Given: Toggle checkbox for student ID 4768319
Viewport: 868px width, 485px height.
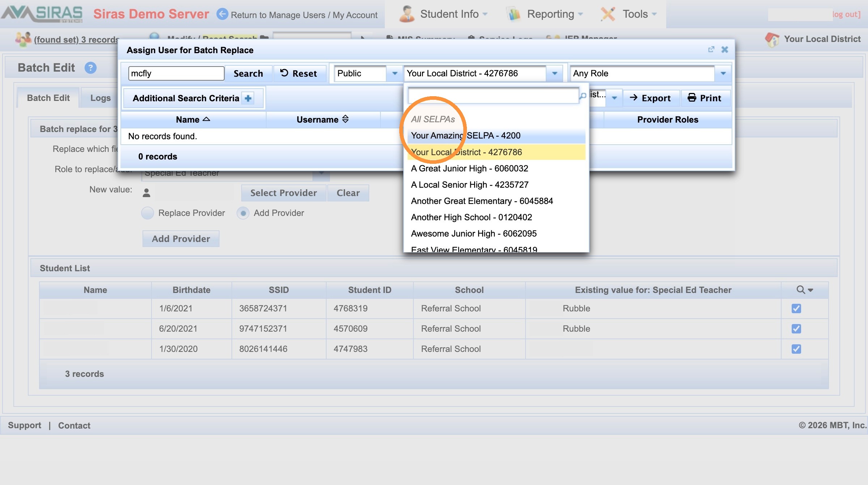Looking at the screenshot, I should pyautogui.click(x=796, y=309).
